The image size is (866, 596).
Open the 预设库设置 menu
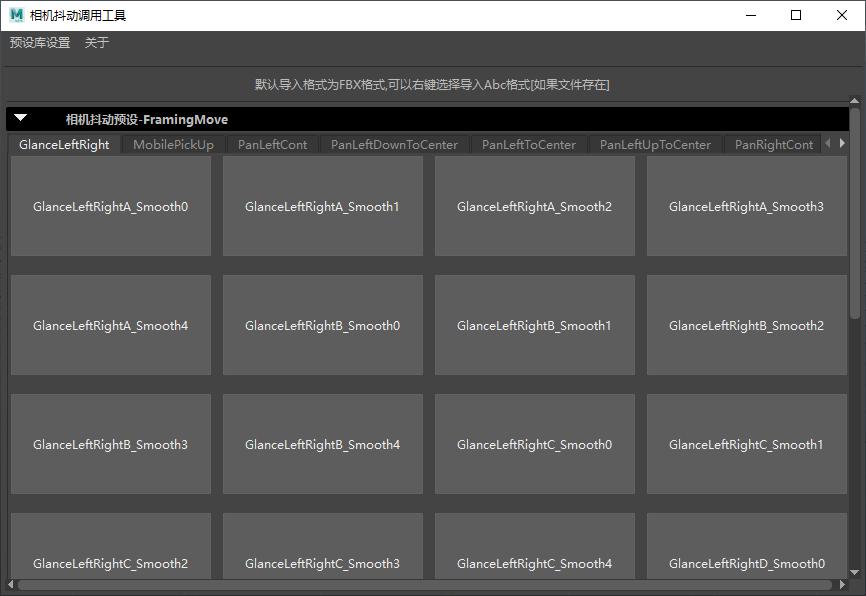coord(40,43)
